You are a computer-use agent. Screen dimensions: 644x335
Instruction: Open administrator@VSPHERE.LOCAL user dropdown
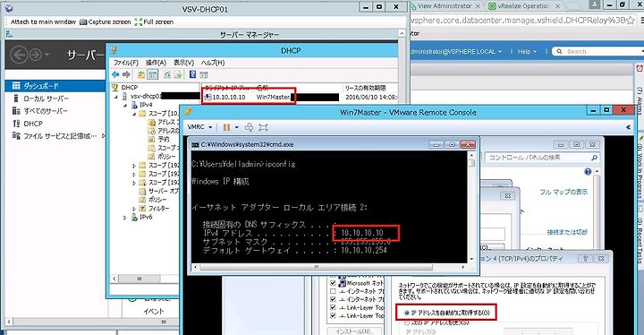[x=456, y=51]
